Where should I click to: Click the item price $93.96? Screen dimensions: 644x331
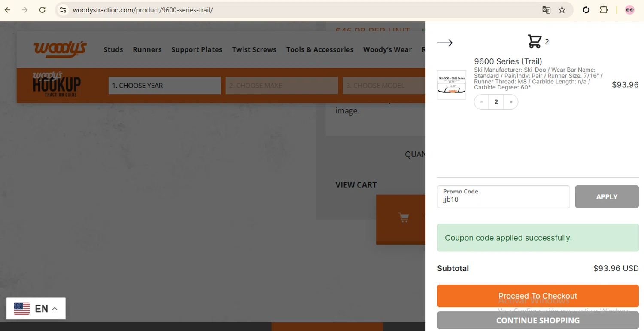[625, 85]
